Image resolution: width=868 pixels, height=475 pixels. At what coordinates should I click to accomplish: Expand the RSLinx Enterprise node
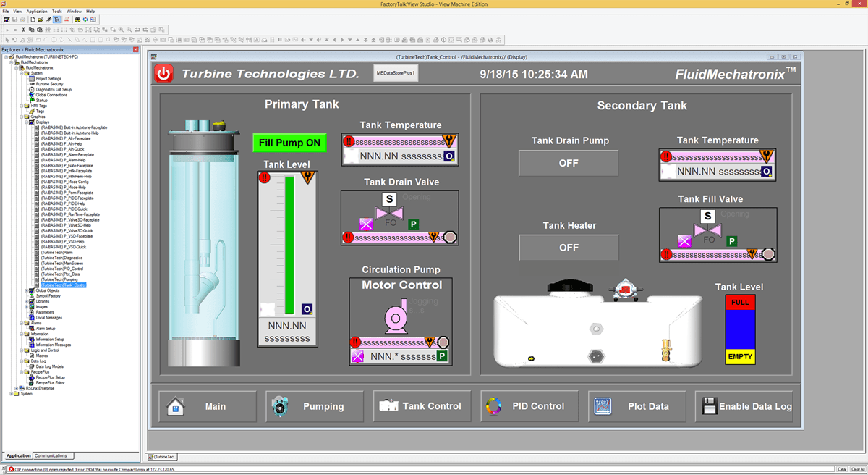(16, 388)
